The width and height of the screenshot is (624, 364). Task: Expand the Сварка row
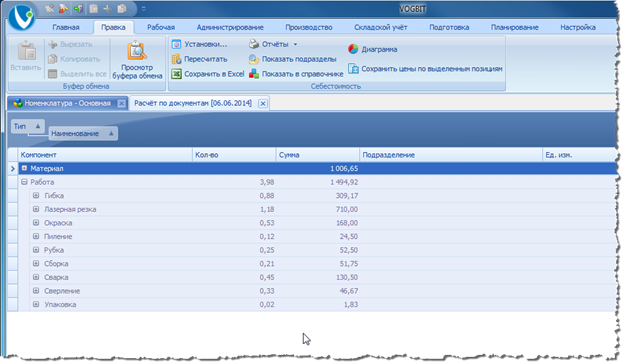coord(36,277)
